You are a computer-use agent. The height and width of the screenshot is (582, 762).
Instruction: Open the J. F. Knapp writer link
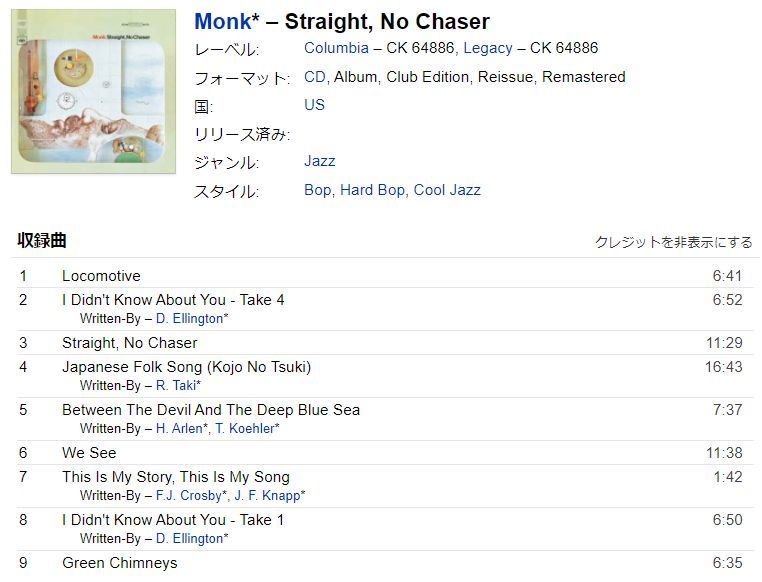pyautogui.click(x=268, y=496)
